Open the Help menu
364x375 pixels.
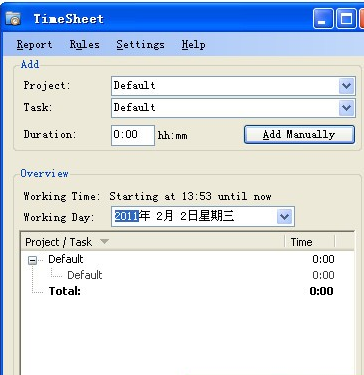pyautogui.click(x=193, y=44)
